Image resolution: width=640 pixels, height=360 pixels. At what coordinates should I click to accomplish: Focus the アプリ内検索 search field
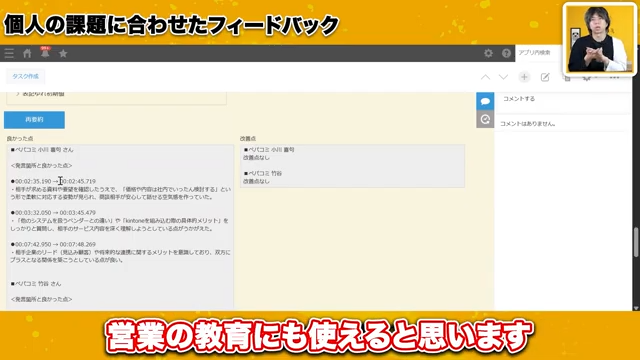click(x=539, y=53)
